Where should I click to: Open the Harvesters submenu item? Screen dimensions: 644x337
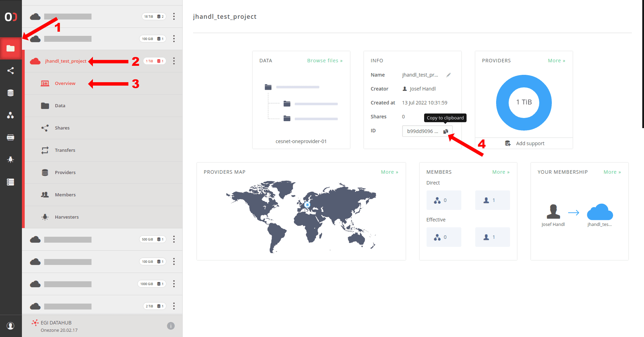click(x=66, y=217)
